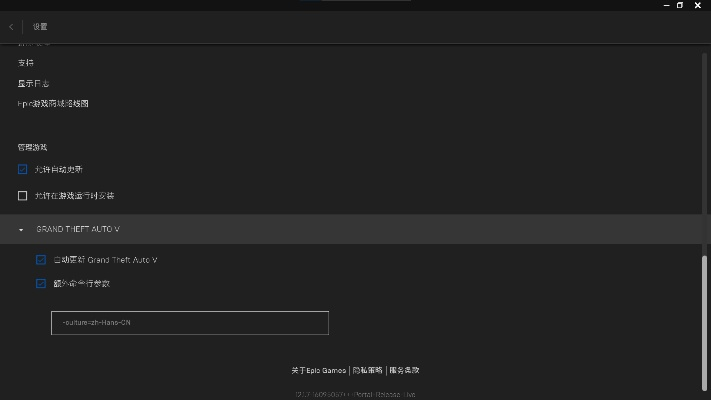Uncheck 额外命令行参数 checkbox
This screenshot has height=400, width=711.
click(41, 284)
